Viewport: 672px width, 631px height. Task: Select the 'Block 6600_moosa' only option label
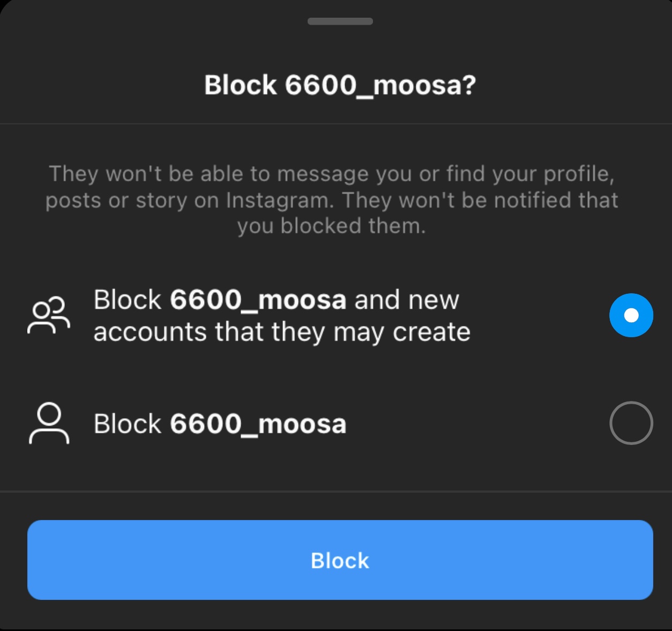(x=220, y=424)
